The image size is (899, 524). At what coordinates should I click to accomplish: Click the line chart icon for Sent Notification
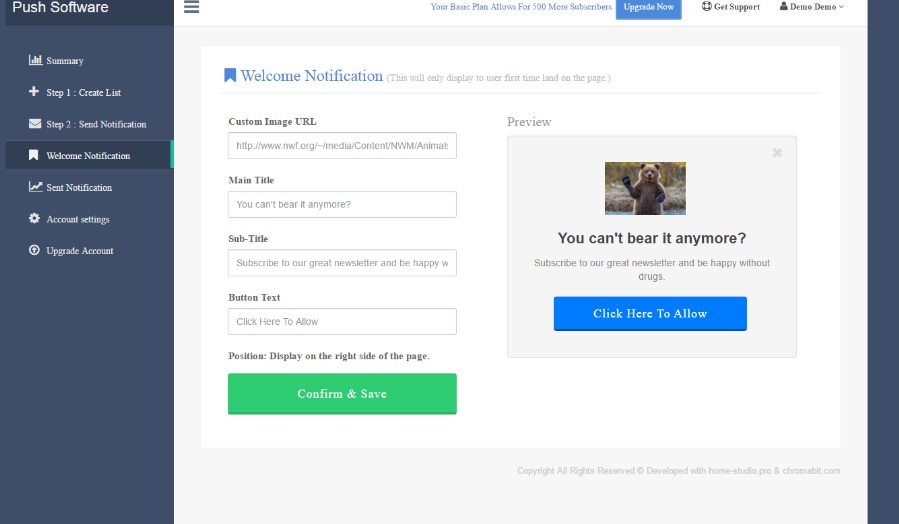coord(36,186)
